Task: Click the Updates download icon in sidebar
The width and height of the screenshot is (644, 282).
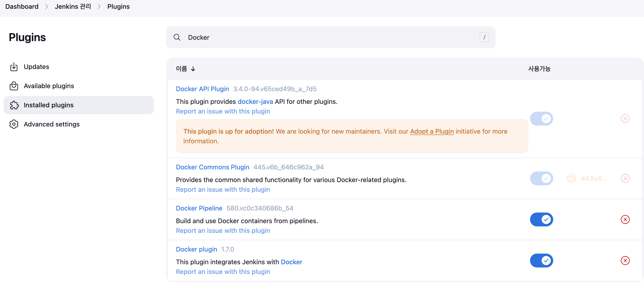Action: 14,67
